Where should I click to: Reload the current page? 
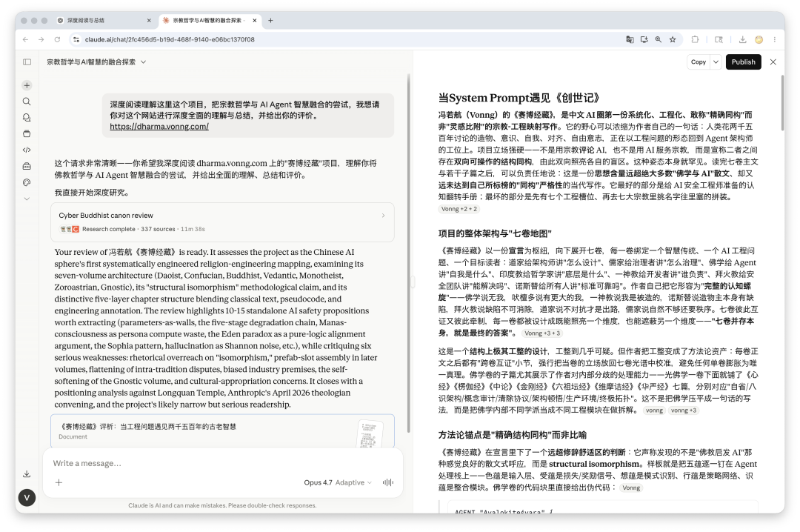[x=57, y=39]
